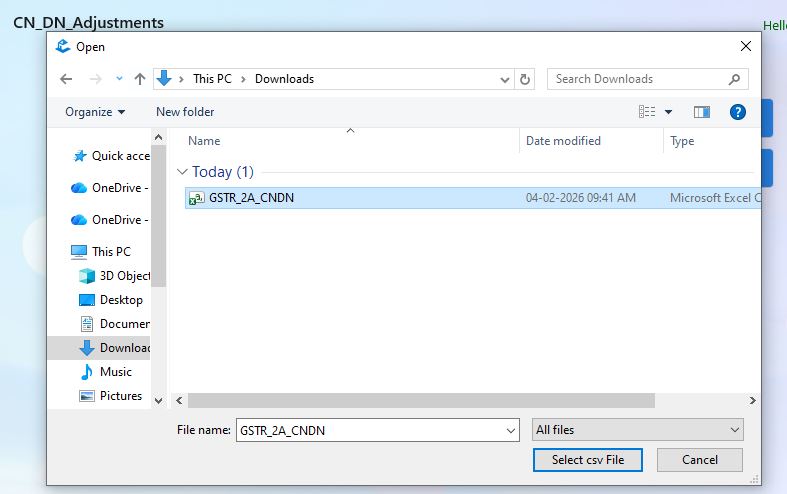This screenshot has width=787, height=494.
Task: Open the Help question mark icon
Action: pyautogui.click(x=738, y=112)
